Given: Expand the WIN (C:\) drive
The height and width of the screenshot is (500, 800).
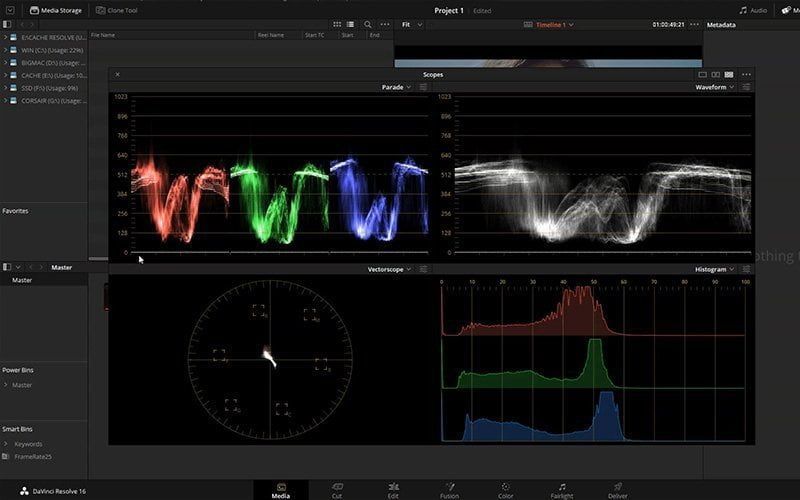Looking at the screenshot, I should 5,50.
